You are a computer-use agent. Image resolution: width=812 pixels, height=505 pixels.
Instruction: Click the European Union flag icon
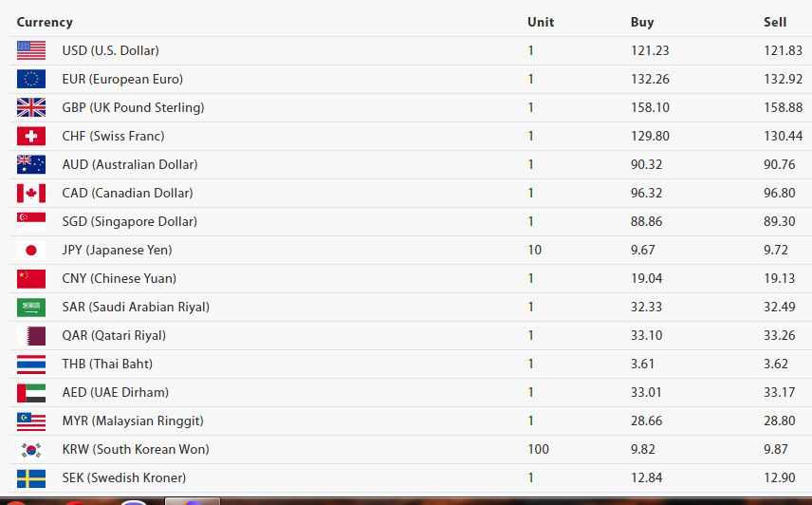pyautogui.click(x=31, y=79)
